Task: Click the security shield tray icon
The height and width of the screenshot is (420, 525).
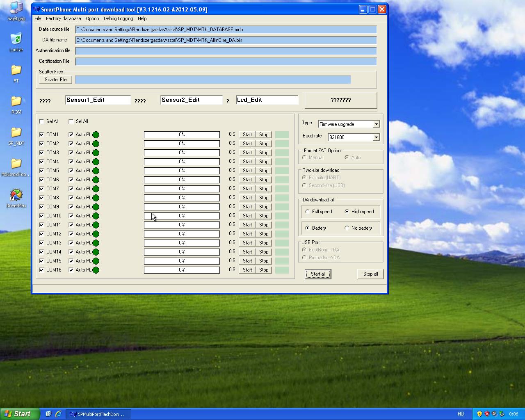Action: coord(479,414)
